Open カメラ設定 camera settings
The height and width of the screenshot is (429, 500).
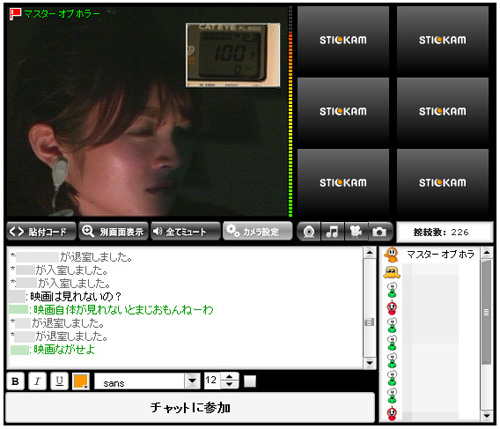click(x=257, y=231)
